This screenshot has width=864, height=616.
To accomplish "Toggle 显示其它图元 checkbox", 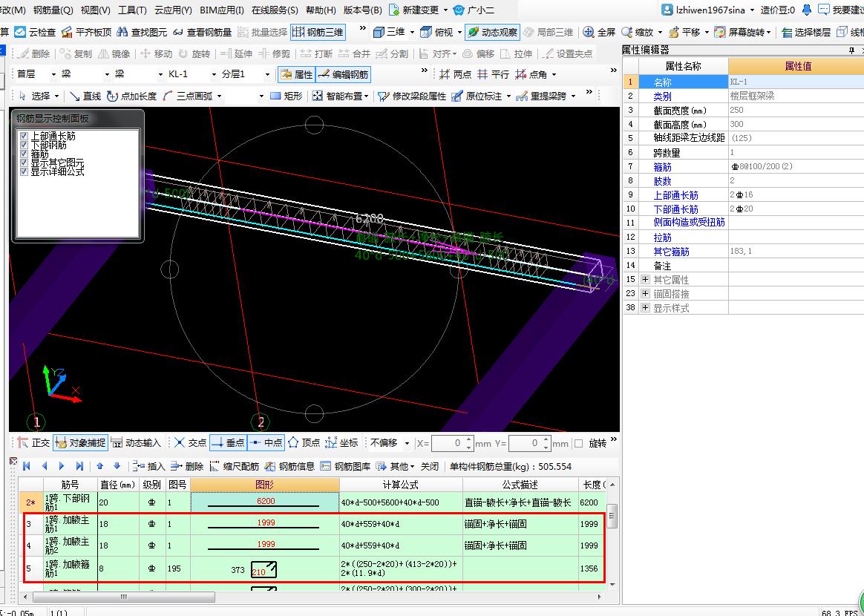I will click(24, 163).
